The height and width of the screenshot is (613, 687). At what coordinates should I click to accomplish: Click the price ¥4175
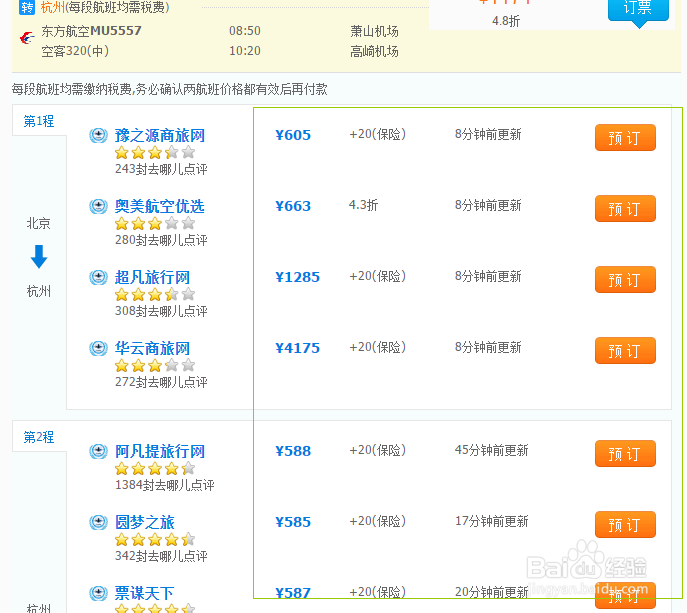[297, 348]
